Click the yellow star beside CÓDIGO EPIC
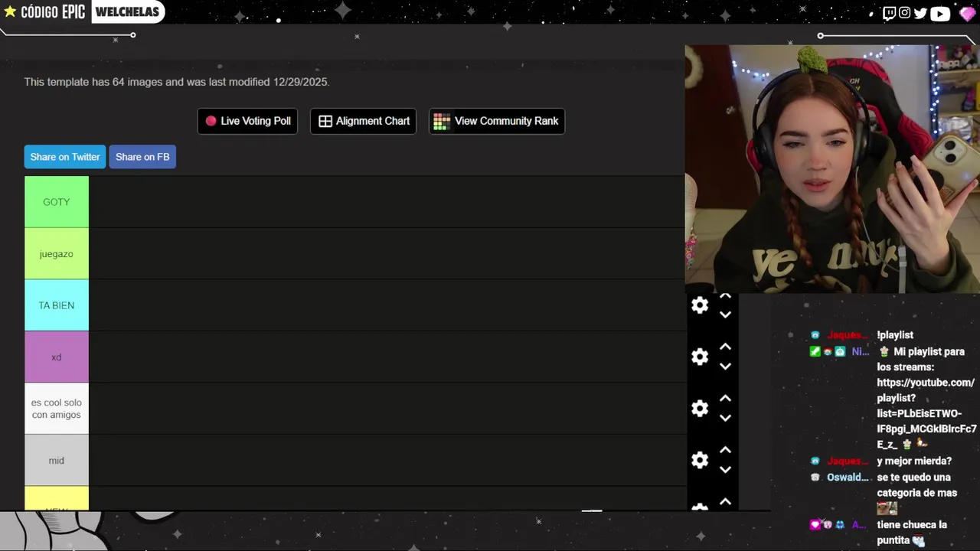The image size is (980, 551). 10,11
